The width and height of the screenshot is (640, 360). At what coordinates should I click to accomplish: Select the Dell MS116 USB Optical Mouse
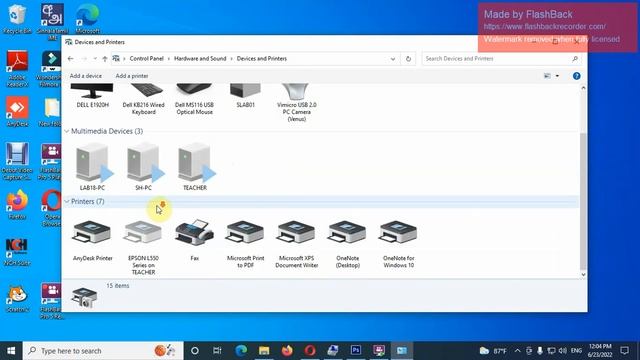click(194, 99)
